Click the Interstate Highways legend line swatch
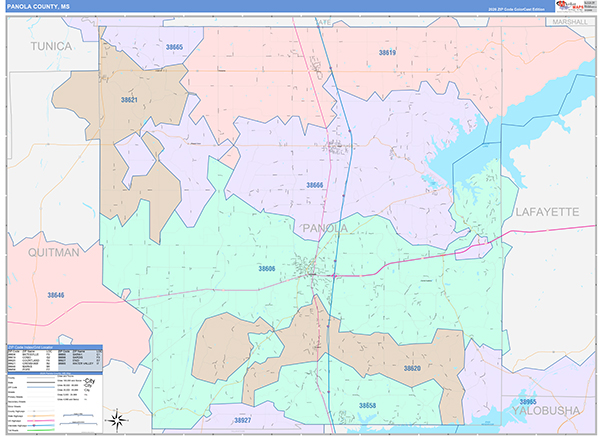This screenshot has height=436, width=600. tap(40, 425)
